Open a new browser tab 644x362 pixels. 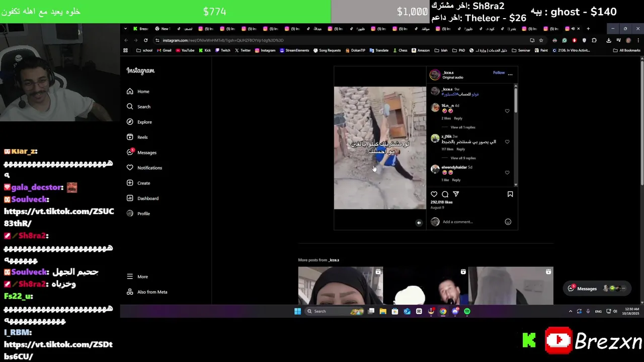tap(588, 29)
